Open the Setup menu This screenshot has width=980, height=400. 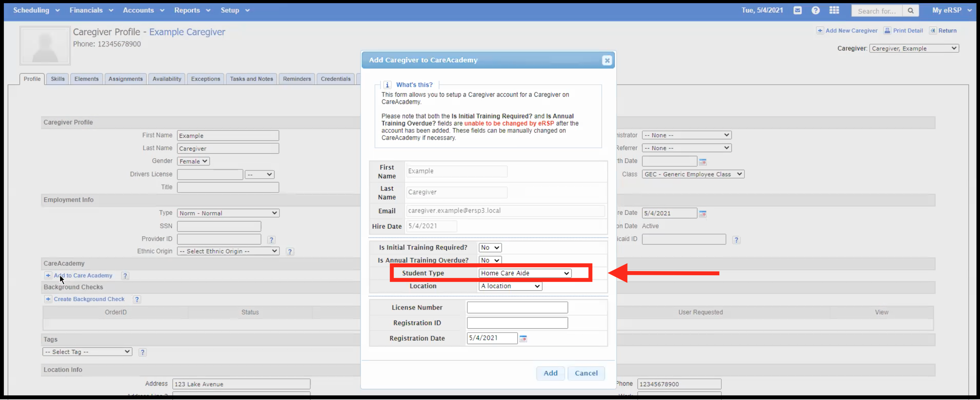click(235, 10)
